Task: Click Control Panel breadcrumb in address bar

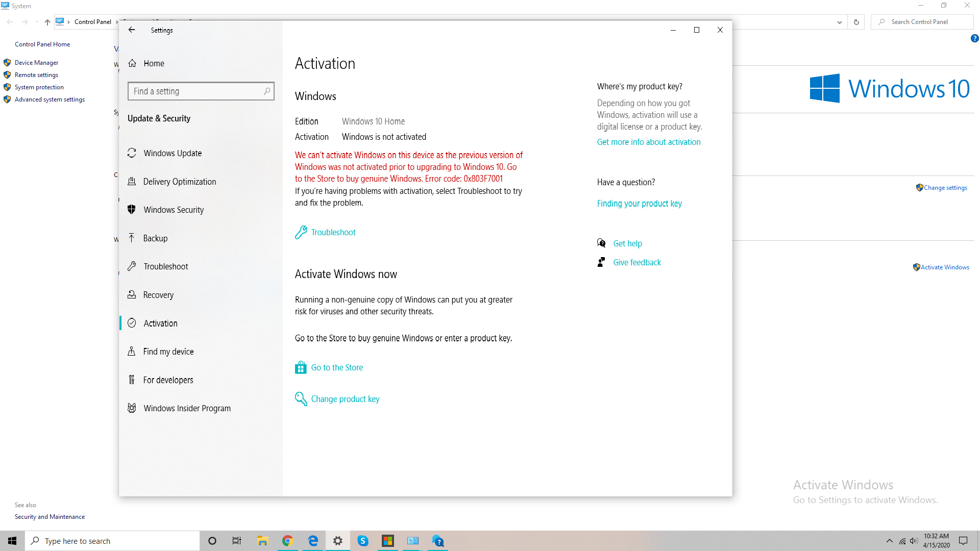Action: (x=93, y=22)
